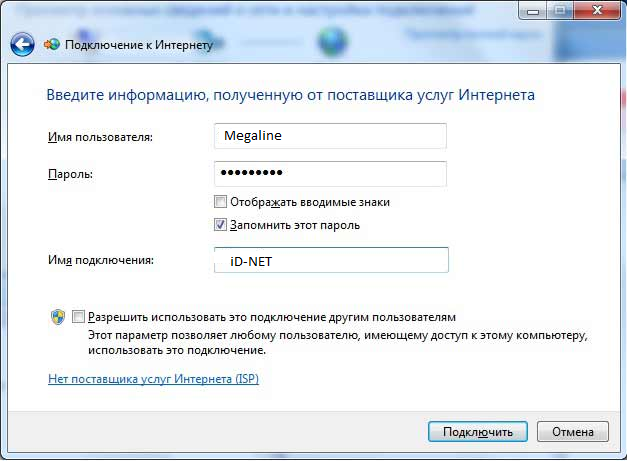627x461 pixels.
Task: Focus the masked password field
Action: 330,173
